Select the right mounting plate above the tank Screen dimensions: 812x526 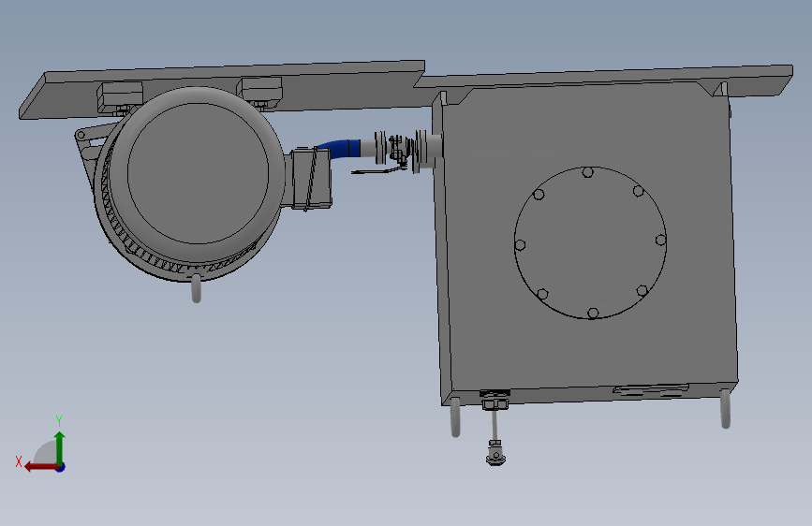pos(606,81)
